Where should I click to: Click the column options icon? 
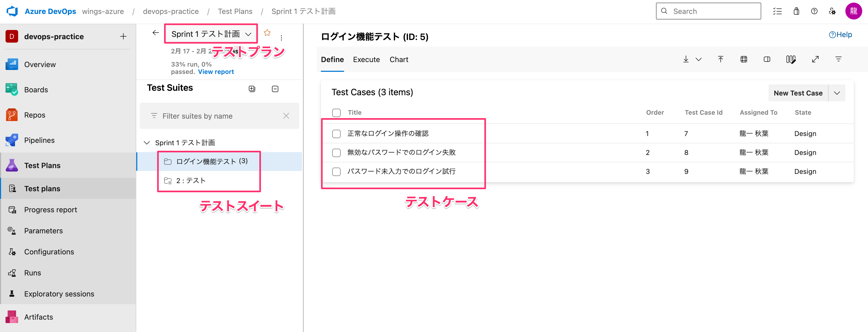[790, 59]
